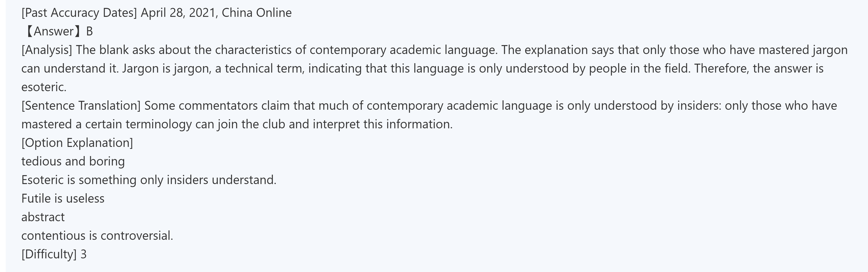This screenshot has width=868, height=272.
Task: Click the [Difficulty] label
Action: (x=49, y=254)
